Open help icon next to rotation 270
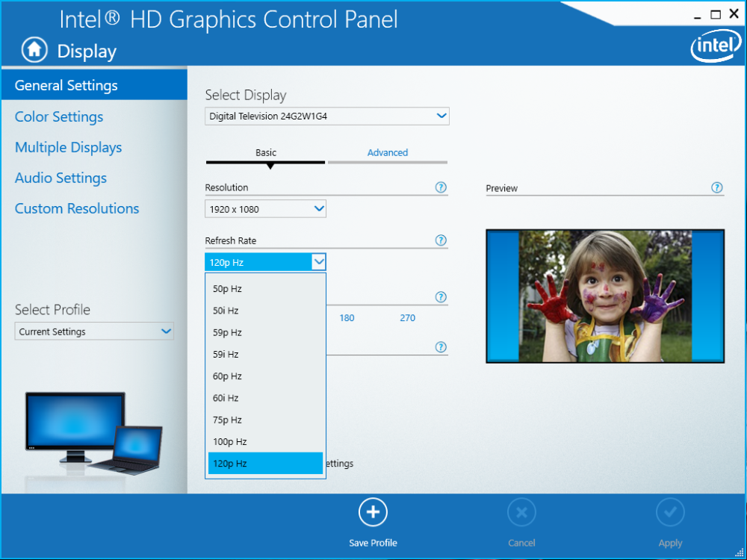The image size is (747, 560). [x=441, y=297]
